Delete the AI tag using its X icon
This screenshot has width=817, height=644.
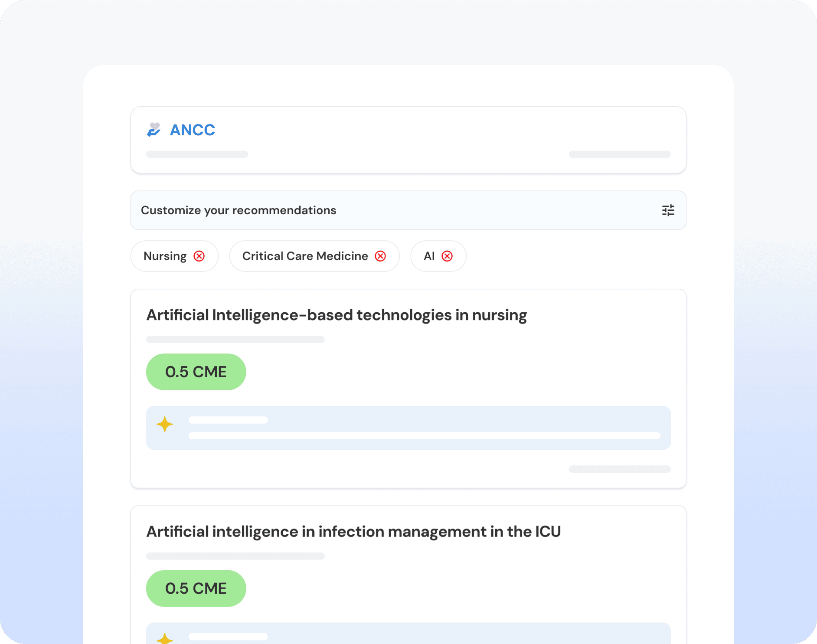coord(447,256)
